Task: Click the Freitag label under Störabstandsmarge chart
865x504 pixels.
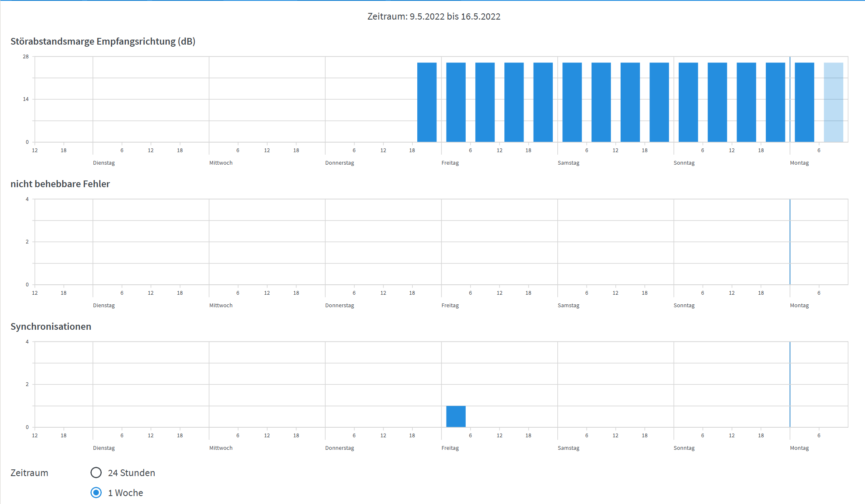Action: click(450, 163)
